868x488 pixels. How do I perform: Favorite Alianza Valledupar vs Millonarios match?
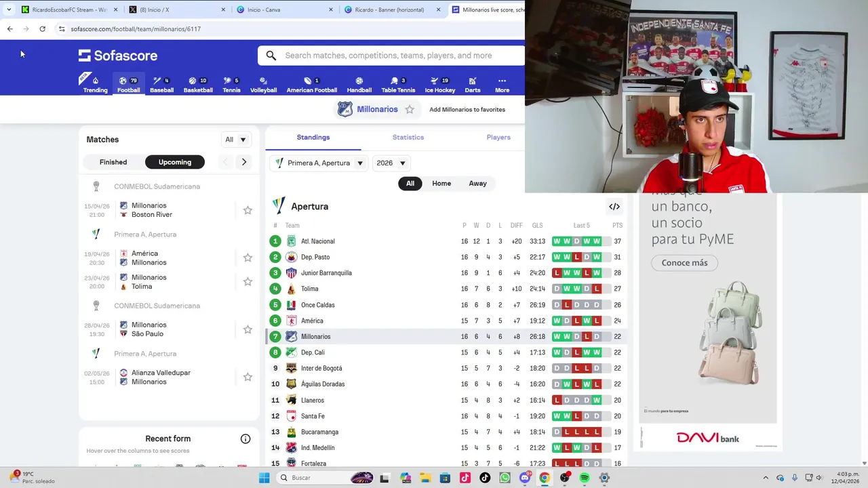pos(248,377)
